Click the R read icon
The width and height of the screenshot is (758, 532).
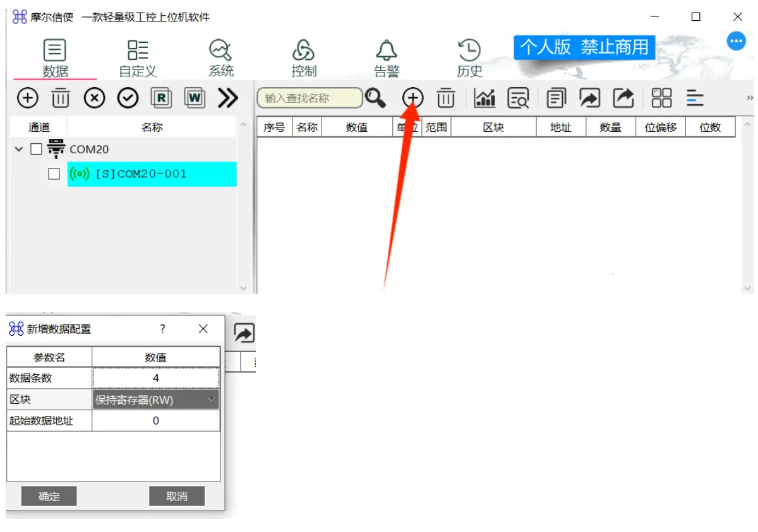(162, 98)
